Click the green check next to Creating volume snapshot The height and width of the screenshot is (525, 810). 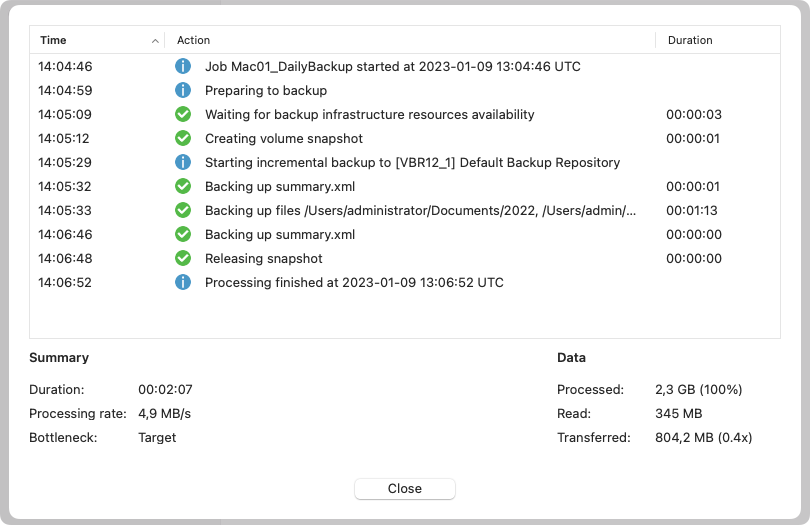(182, 139)
